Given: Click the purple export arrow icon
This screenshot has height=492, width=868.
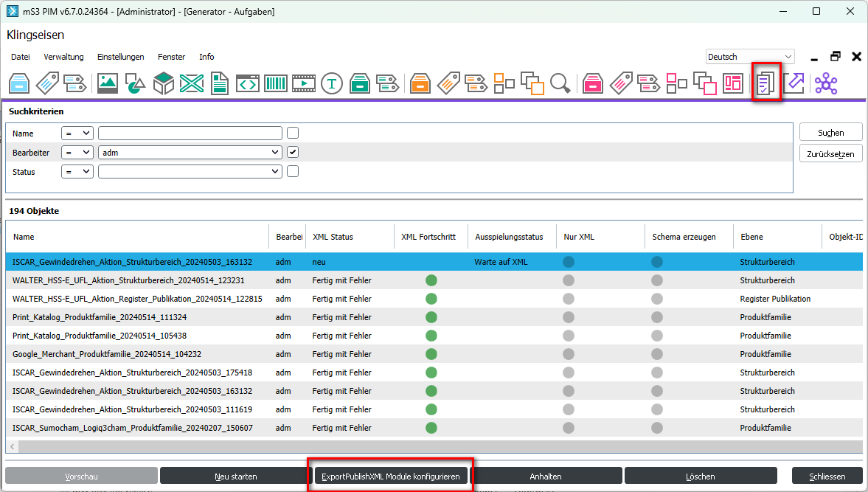Looking at the screenshot, I should (x=794, y=83).
